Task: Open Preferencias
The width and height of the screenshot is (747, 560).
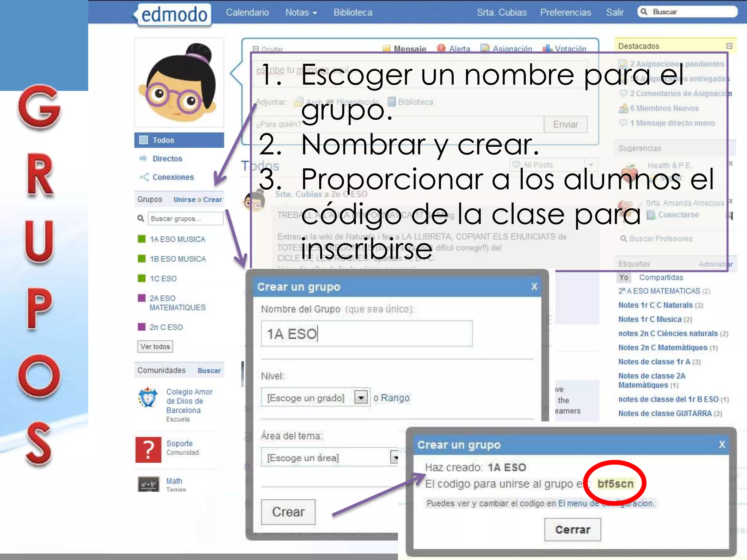Action: coord(565,13)
